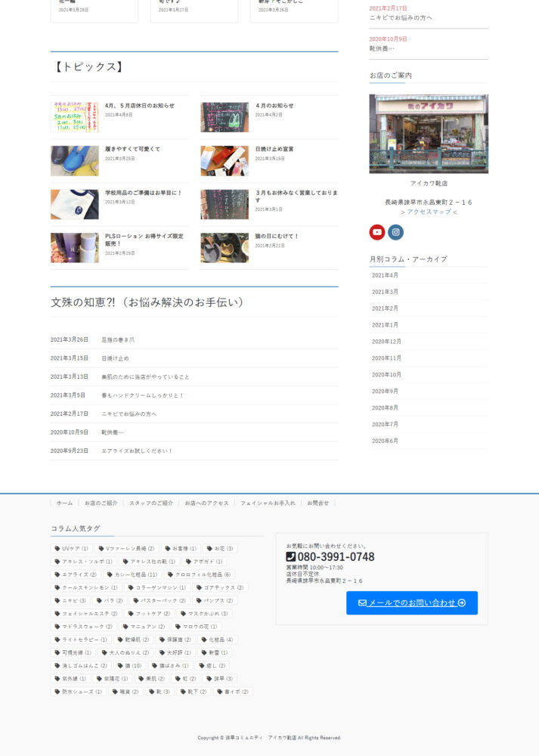Screen dimensions: 539x756
Task: Open the 2020年7月 monthly archive
Action: (x=385, y=424)
